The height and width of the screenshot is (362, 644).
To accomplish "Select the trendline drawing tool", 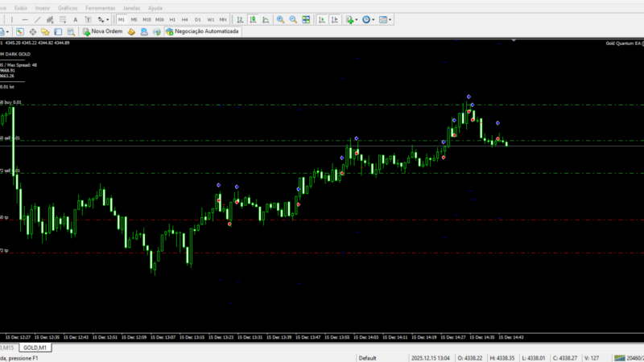I will tap(37, 19).
